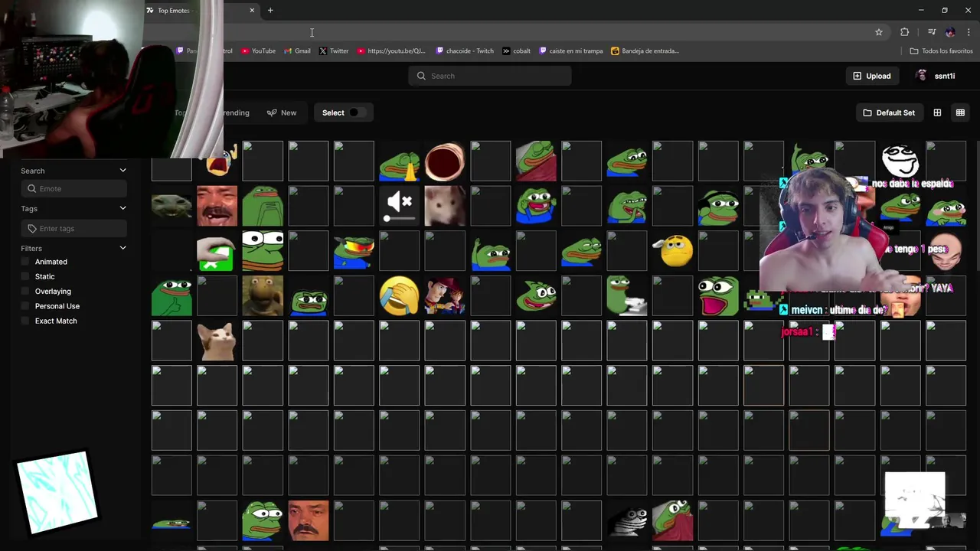980x551 pixels.
Task: Focus the Emote search field in sidebar
Action: pos(73,188)
